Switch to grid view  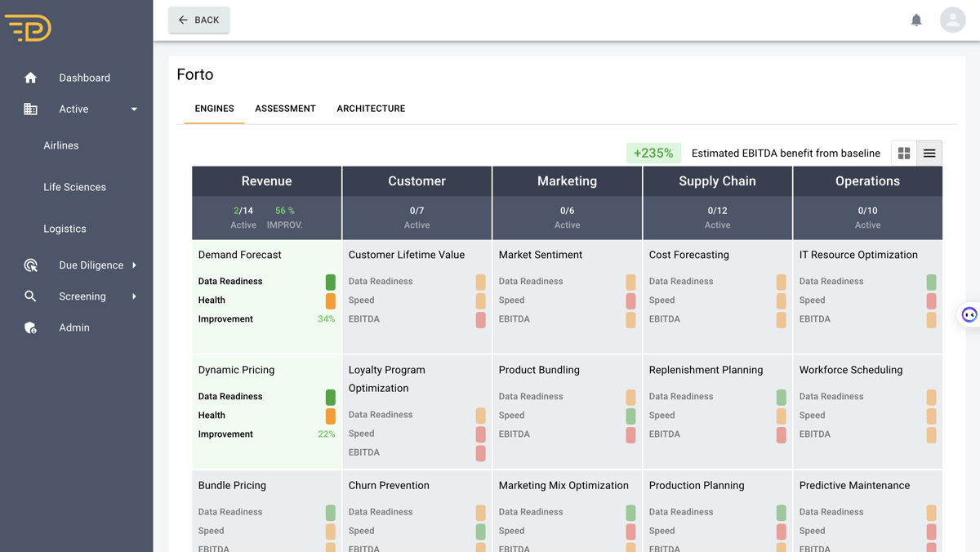(x=904, y=153)
